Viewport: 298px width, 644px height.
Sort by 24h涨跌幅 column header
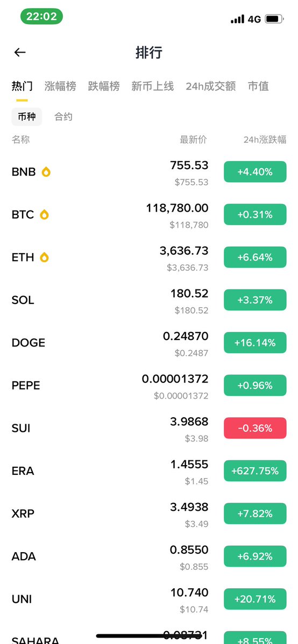click(265, 140)
